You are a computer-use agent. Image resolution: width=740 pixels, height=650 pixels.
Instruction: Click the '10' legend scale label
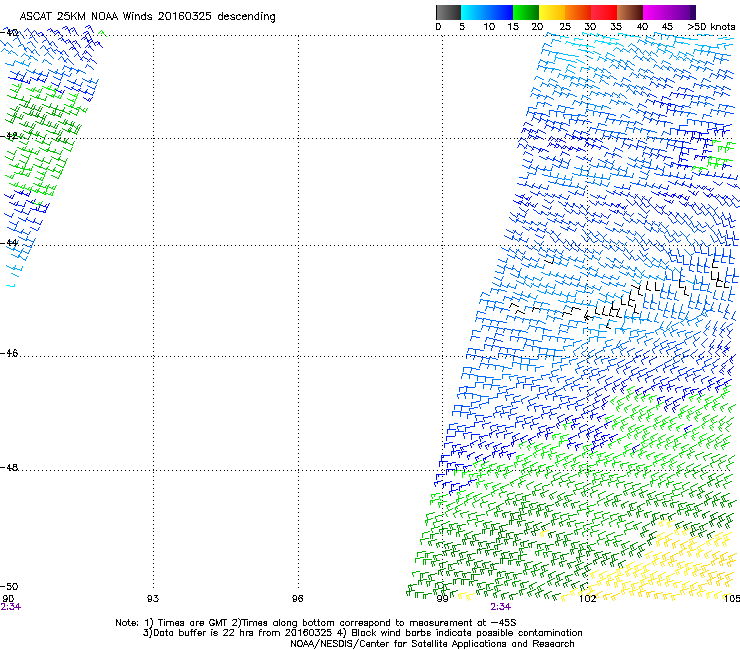tap(489, 27)
